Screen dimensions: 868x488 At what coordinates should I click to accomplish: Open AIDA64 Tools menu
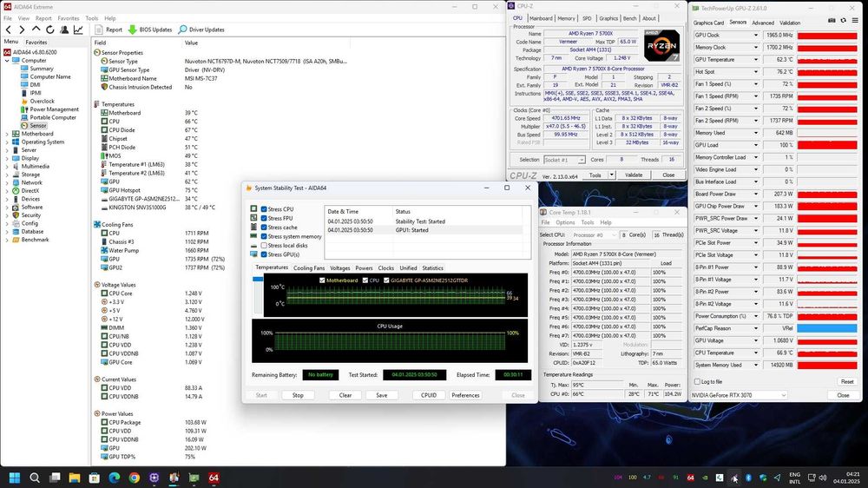[92, 18]
